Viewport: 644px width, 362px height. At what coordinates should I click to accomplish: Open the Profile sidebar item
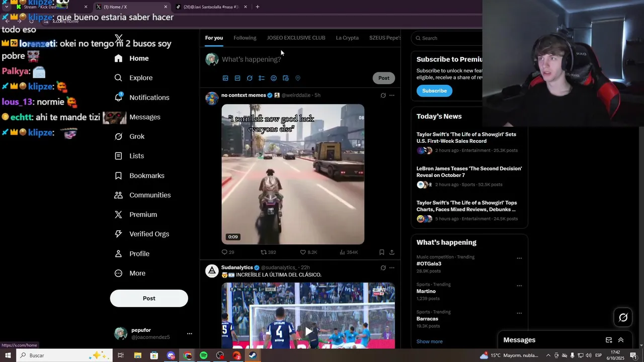point(132,253)
